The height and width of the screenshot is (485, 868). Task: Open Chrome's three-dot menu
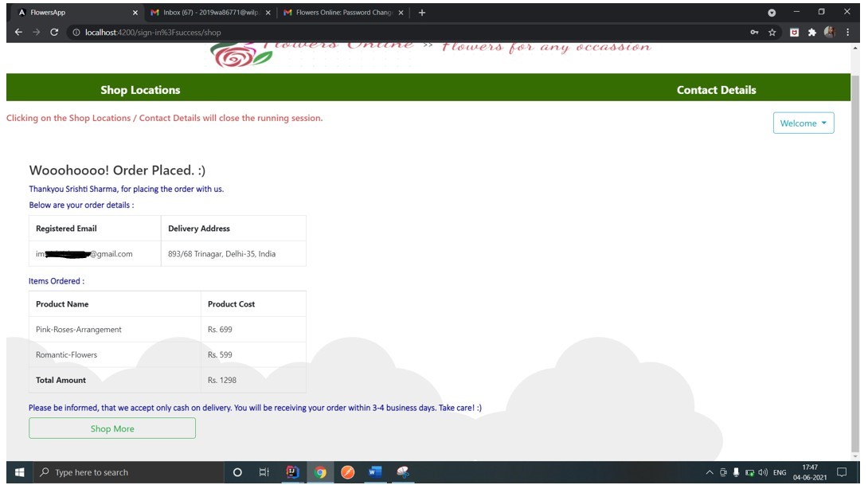point(846,33)
